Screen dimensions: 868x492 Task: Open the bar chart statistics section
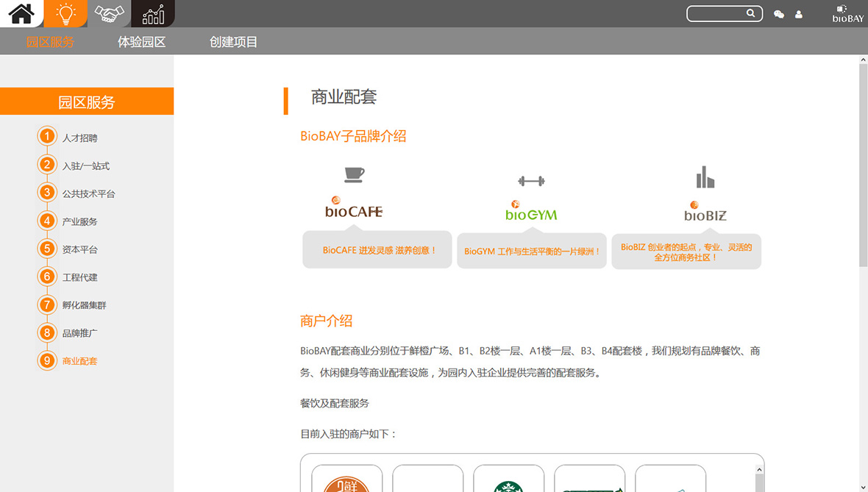coord(153,13)
